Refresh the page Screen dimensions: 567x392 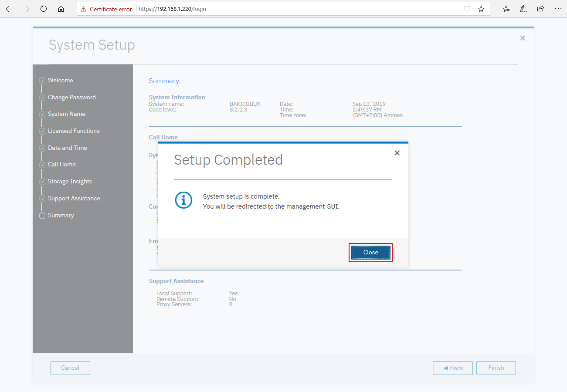44,9
